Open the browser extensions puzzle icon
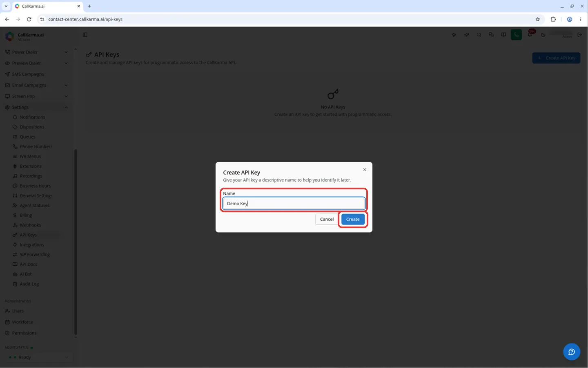Image resolution: width=588 pixels, height=368 pixels. tap(553, 19)
